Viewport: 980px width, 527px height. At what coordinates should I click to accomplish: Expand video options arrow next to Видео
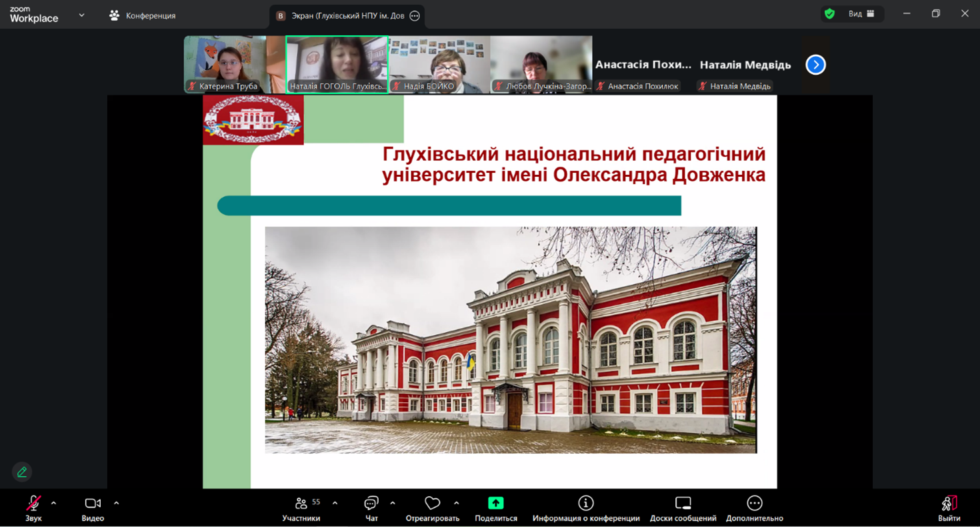(117, 503)
